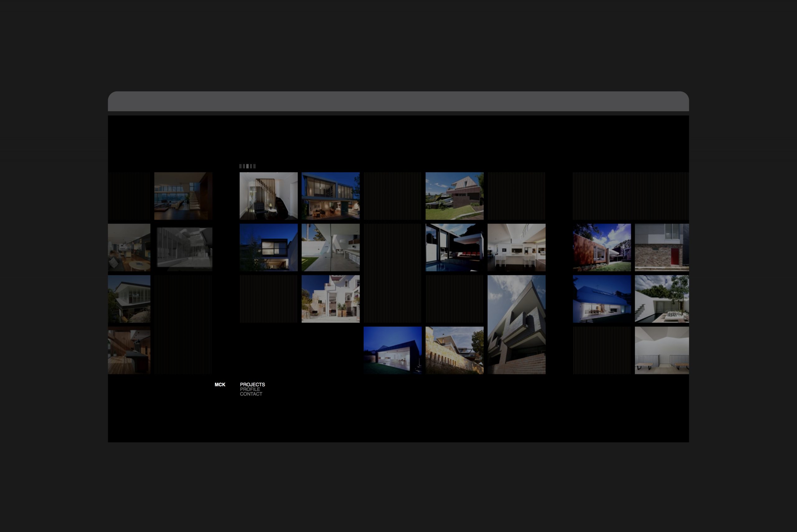Open the PROJECTS menu item
797x532 pixels.
tap(252, 384)
